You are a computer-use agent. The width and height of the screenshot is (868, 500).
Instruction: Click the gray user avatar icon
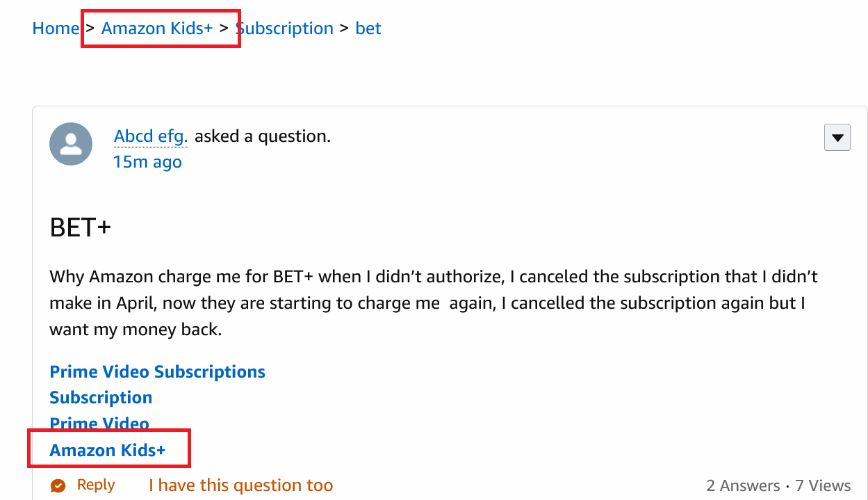(71, 144)
